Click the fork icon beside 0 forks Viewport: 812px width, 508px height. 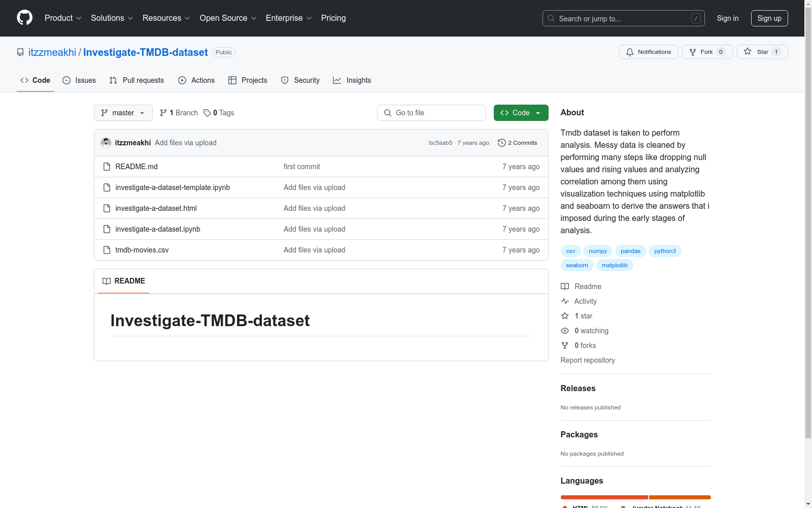pos(565,345)
